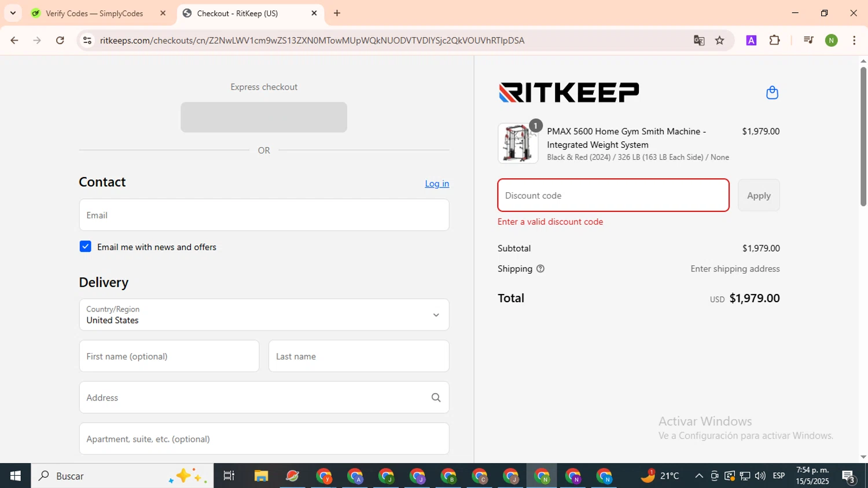The image size is (868, 488).
Task: Bookmark this page with the star icon
Action: pos(720,40)
